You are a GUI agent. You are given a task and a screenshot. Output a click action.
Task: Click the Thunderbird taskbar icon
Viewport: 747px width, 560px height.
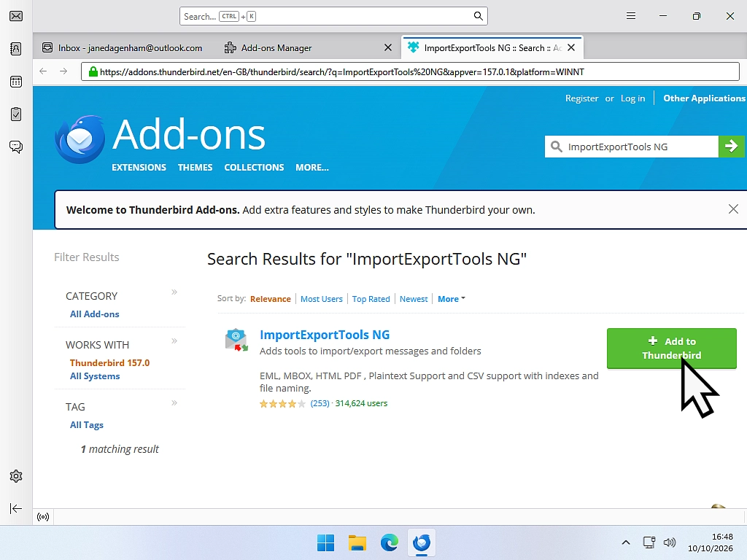pos(422,542)
